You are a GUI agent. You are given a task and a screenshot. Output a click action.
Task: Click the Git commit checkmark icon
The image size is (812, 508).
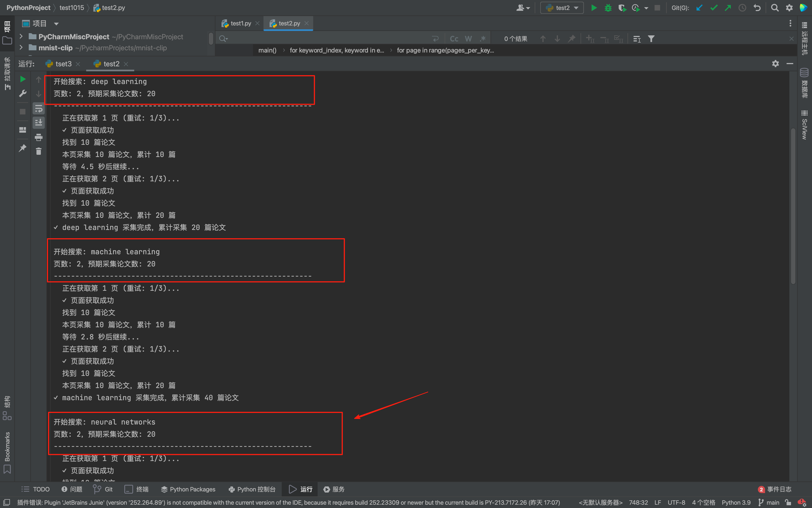point(714,8)
